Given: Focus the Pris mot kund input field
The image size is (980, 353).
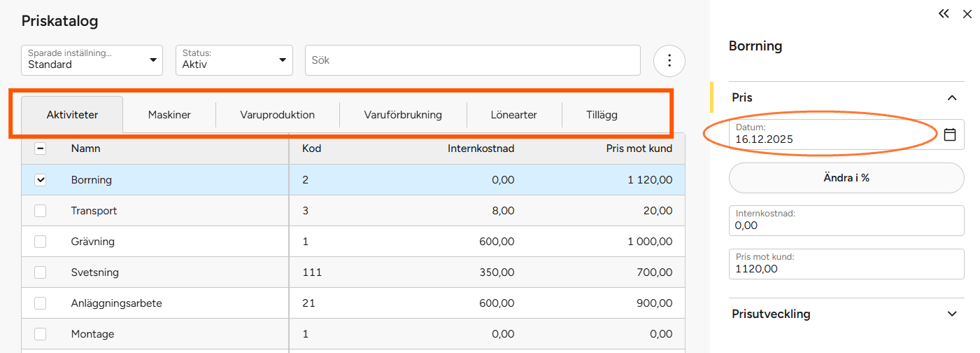Looking at the screenshot, I should click(x=846, y=264).
